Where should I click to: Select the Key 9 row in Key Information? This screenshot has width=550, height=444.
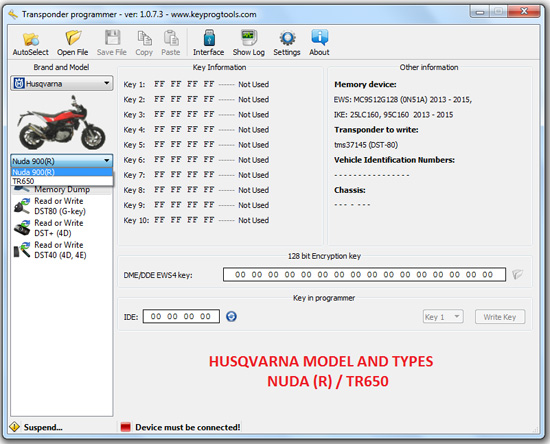coord(196,205)
